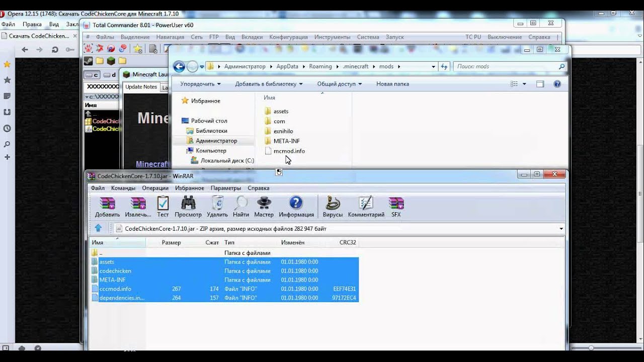Click the Opera sidebar plus icon
The width and height of the screenshot is (644, 362).
[7, 157]
